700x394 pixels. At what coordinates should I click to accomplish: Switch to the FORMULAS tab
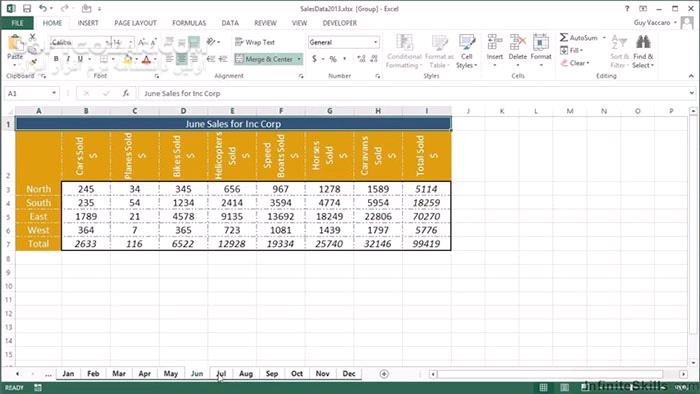pos(189,23)
